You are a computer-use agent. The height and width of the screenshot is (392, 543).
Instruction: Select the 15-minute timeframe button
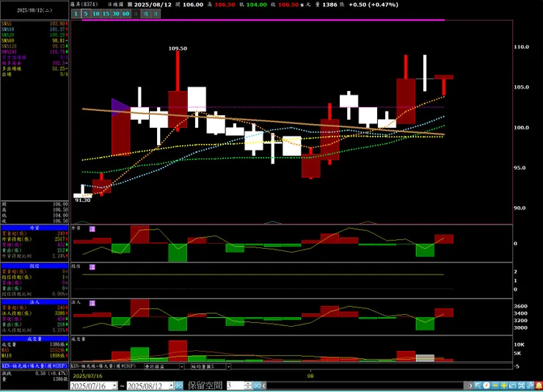106,14
